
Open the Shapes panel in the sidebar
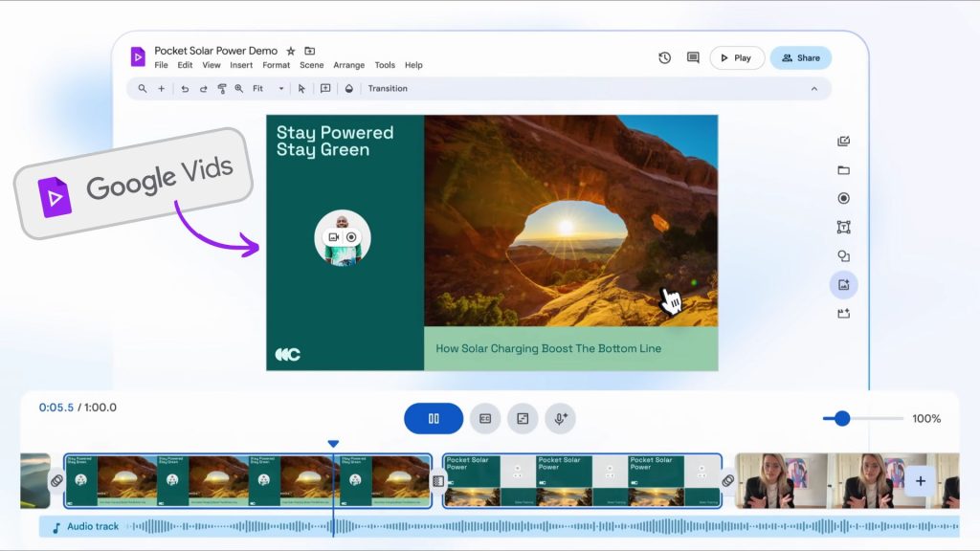pyautogui.click(x=843, y=256)
